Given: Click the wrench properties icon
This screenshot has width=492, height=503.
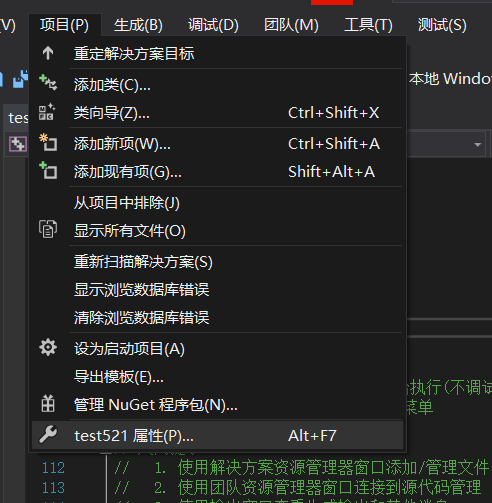Looking at the screenshot, I should [48, 434].
